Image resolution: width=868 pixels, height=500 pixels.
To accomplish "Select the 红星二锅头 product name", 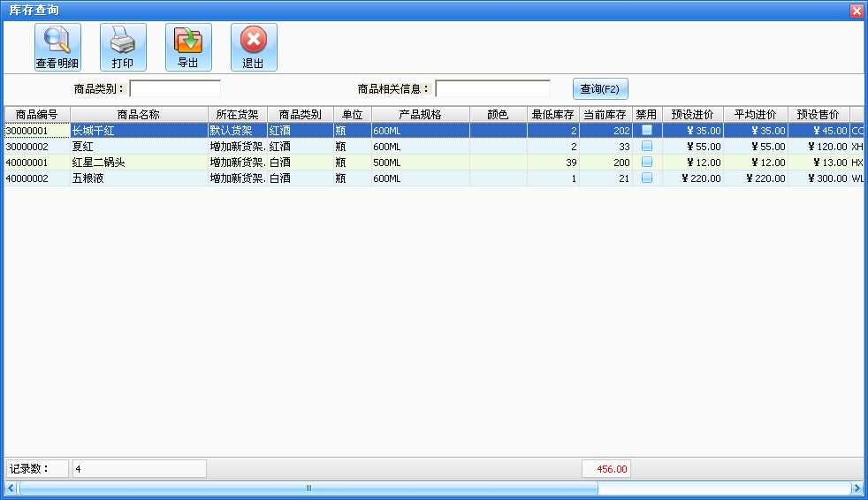I will pos(139,163).
